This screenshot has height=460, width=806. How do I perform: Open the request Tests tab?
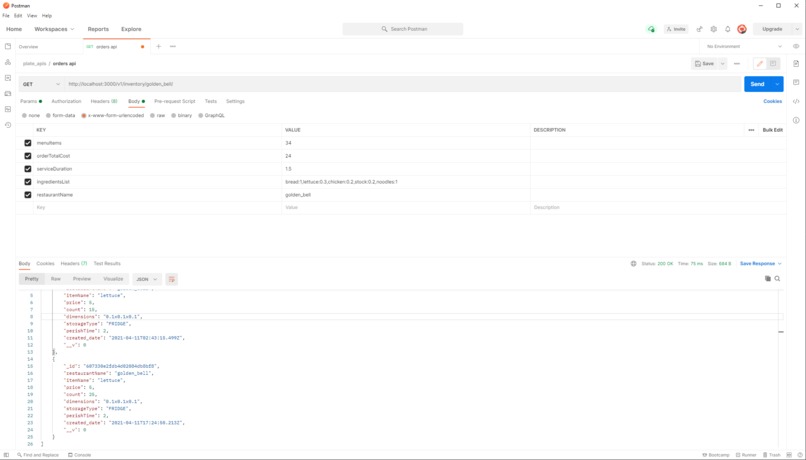point(211,101)
